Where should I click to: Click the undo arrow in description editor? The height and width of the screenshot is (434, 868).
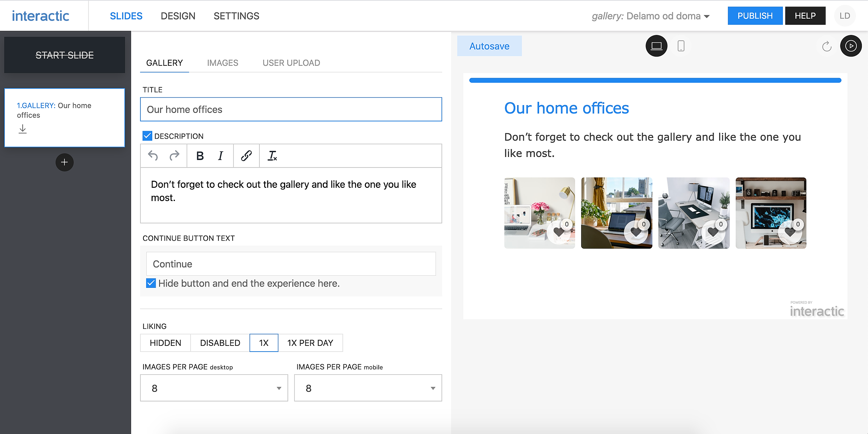(153, 156)
